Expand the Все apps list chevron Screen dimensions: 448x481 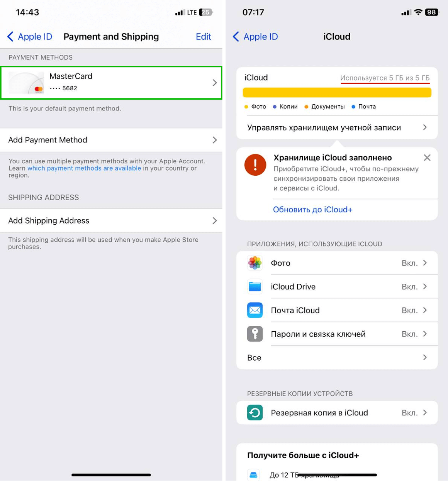[x=425, y=357]
